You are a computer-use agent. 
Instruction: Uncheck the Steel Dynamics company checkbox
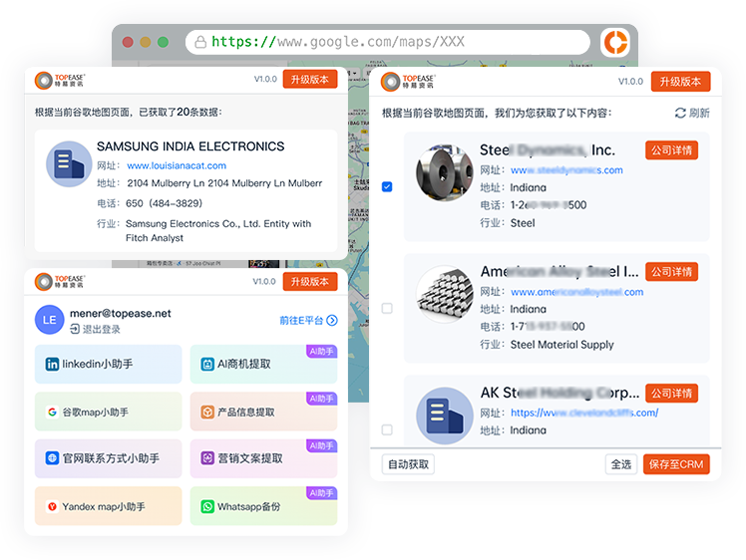pyautogui.click(x=387, y=186)
